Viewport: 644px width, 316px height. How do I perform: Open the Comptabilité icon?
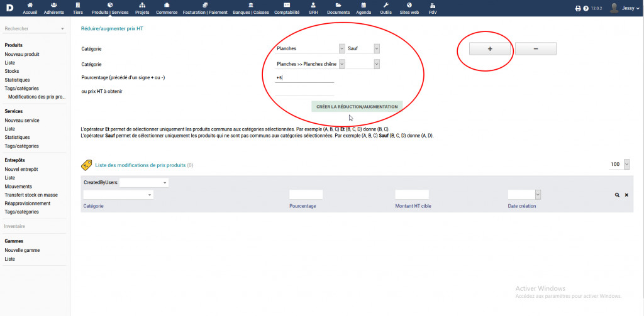287,5
